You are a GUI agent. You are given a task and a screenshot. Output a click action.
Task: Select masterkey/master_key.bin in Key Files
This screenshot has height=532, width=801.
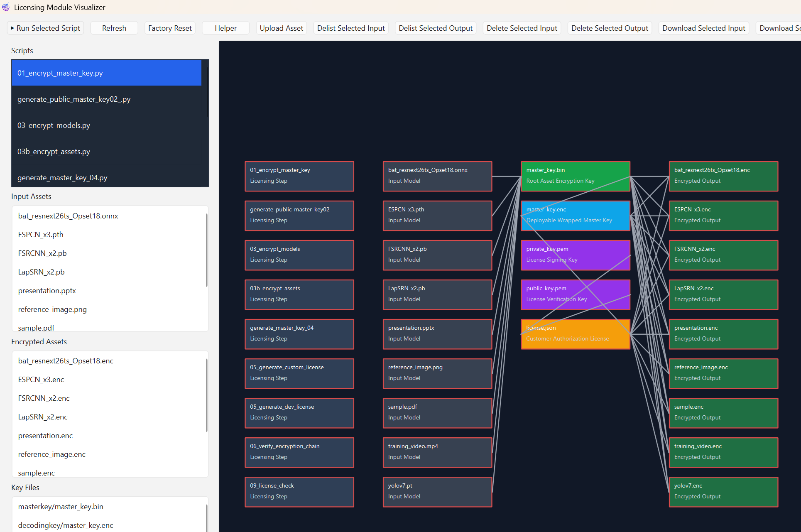109,506
